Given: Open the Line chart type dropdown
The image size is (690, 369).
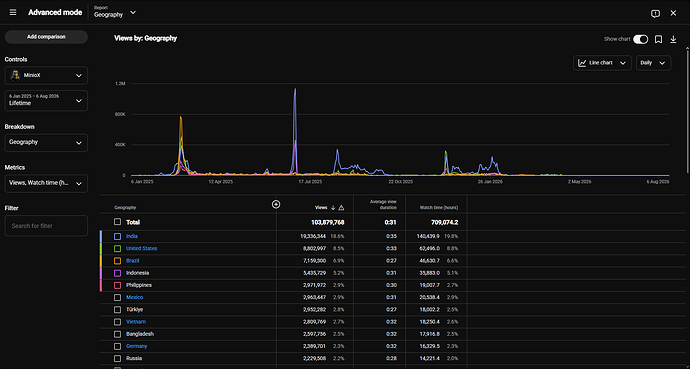Looking at the screenshot, I should (602, 63).
